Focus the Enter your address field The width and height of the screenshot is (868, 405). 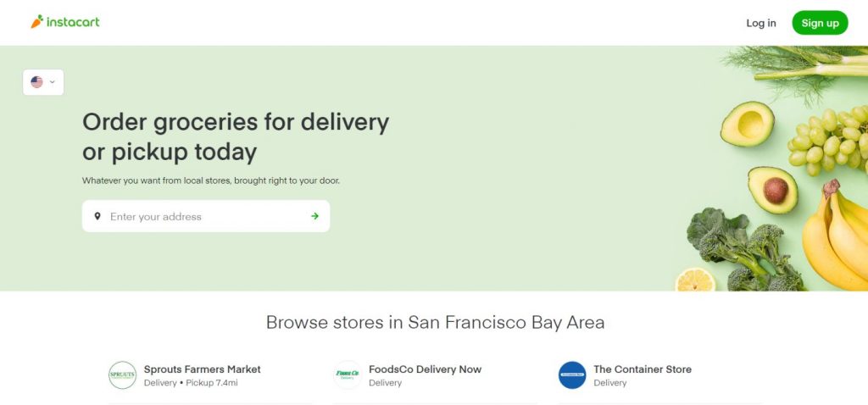point(206,216)
